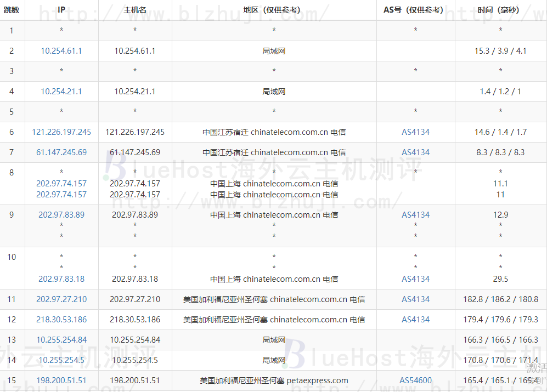Select hostname cell 202.97.83.18
The image size is (547, 392).
pyautogui.click(x=135, y=279)
